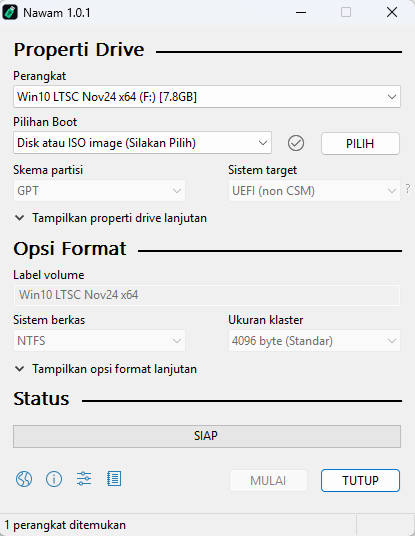Open the Sistem target UEFI dropdown
Image resolution: width=415 pixels, height=536 pixels.
click(314, 191)
